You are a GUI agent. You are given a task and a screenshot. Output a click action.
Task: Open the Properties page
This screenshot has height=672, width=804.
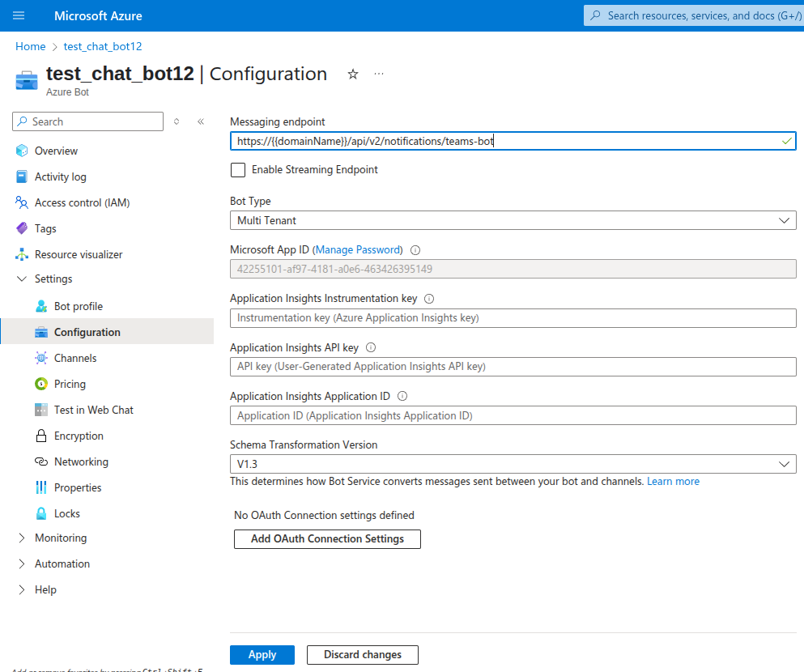click(x=78, y=487)
